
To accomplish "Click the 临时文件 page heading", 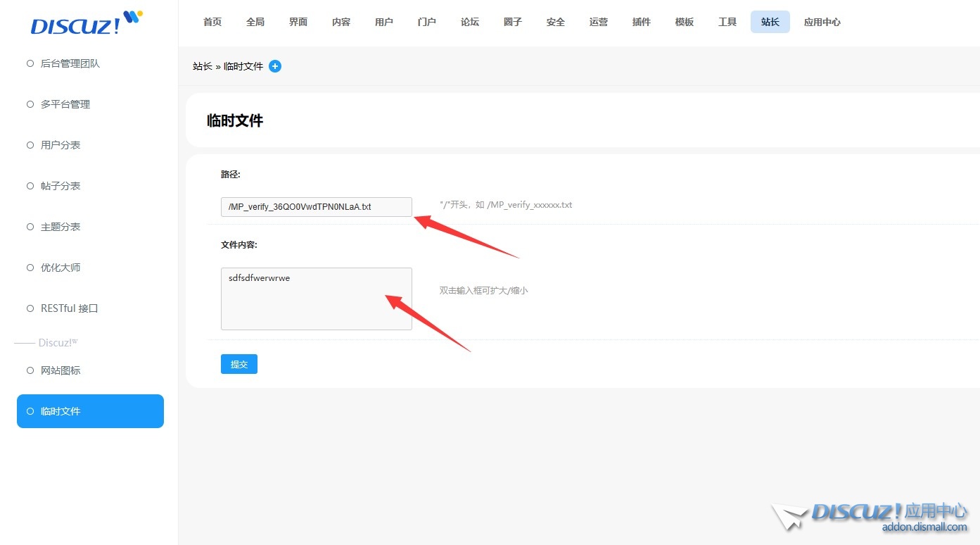I will click(235, 120).
